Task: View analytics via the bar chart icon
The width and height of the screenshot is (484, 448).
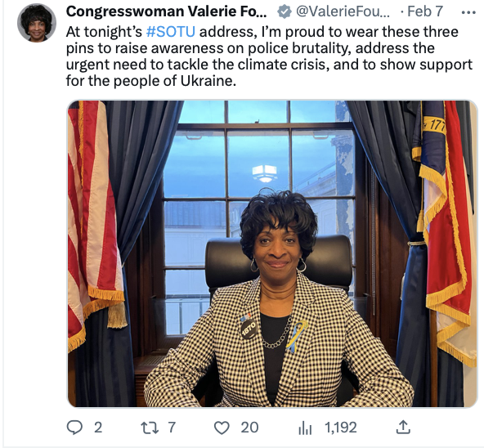Action: click(305, 428)
